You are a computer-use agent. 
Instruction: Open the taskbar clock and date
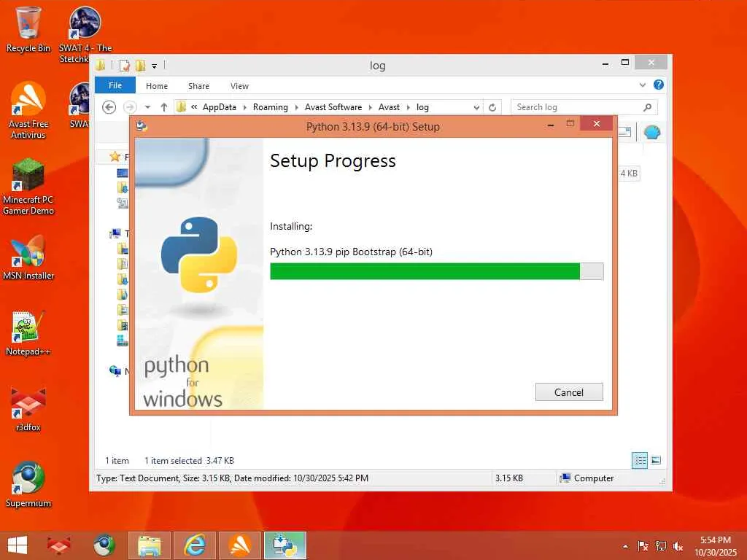pos(715,546)
